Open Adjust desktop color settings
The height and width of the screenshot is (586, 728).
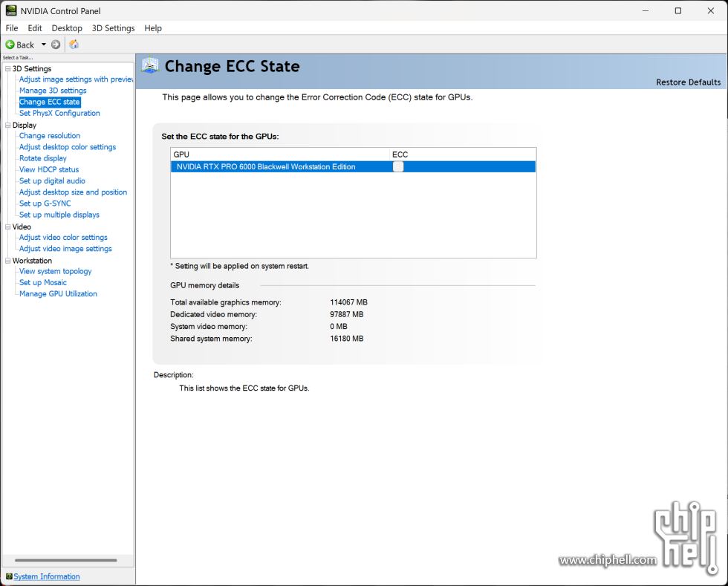[68, 147]
